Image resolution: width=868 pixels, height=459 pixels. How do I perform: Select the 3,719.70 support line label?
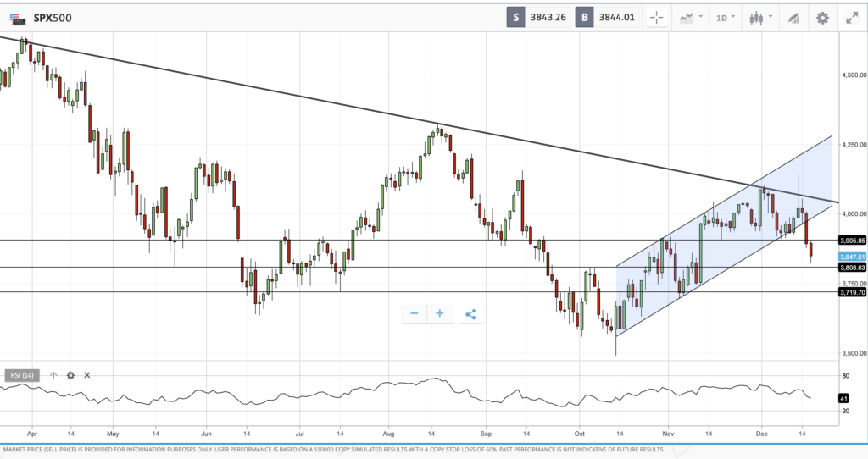point(852,292)
